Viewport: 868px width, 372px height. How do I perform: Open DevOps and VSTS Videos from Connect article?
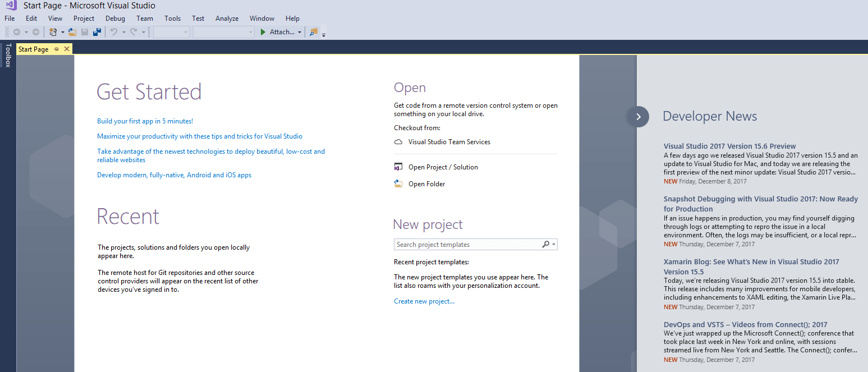pos(746,325)
